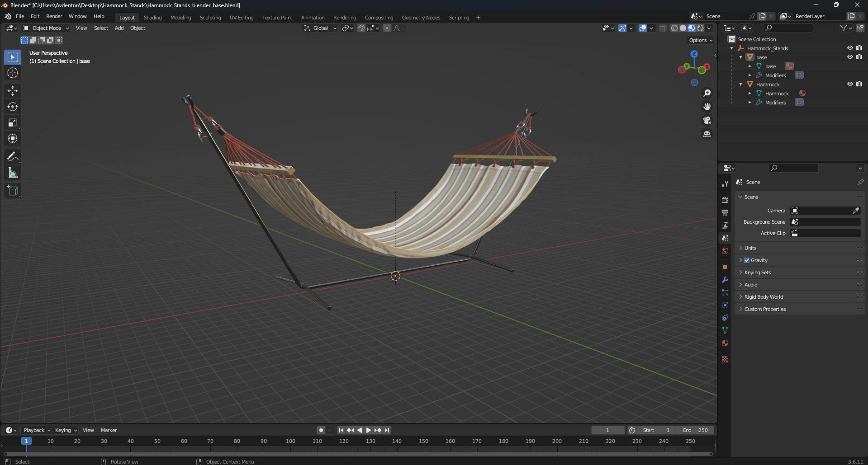The image size is (868, 465).
Task: Select the Rotate tool
Action: (x=13, y=107)
